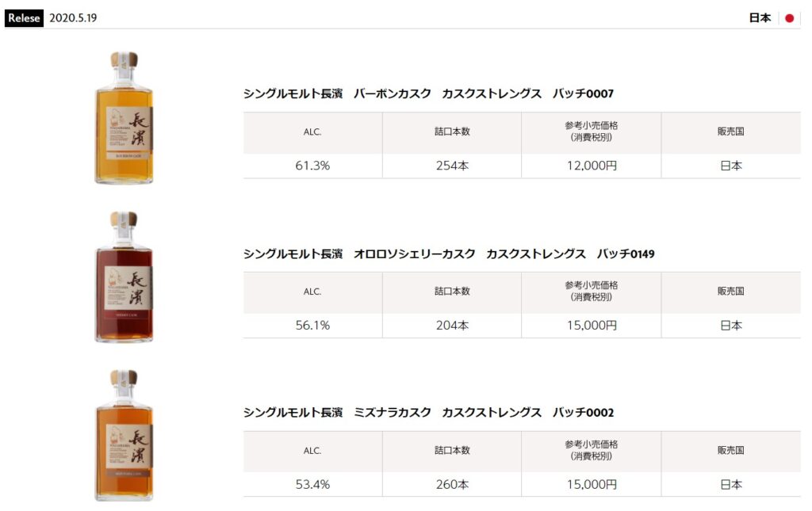Screen dimensions: 812x511
Task: Click 販売国 header in the sherry cask table
Action: (730, 292)
